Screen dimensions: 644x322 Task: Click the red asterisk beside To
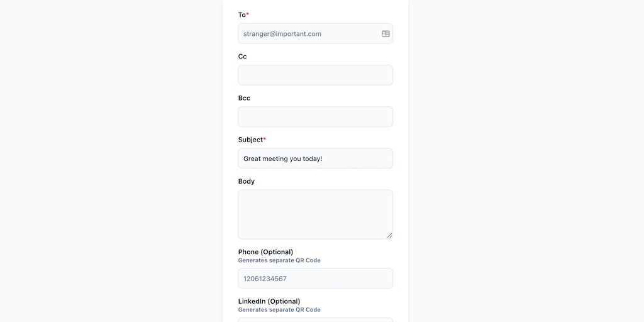tap(248, 14)
